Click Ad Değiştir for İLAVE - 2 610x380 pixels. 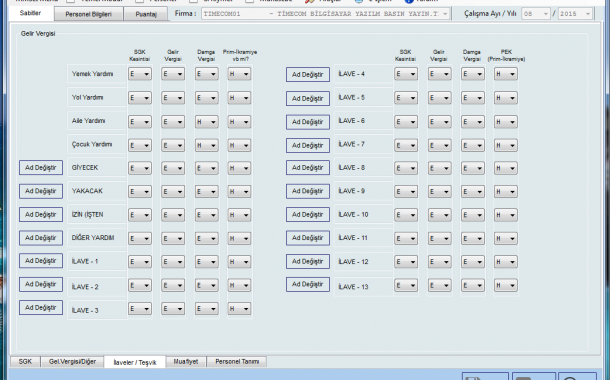click(41, 284)
